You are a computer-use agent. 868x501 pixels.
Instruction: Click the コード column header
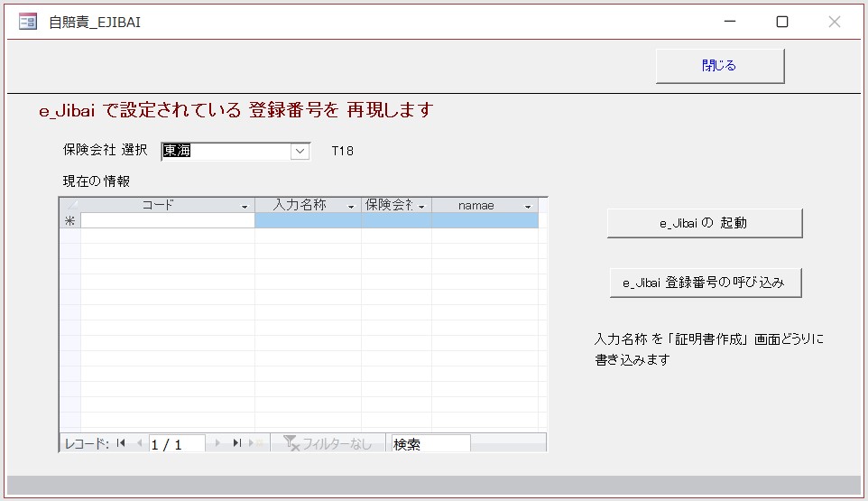coord(168,206)
